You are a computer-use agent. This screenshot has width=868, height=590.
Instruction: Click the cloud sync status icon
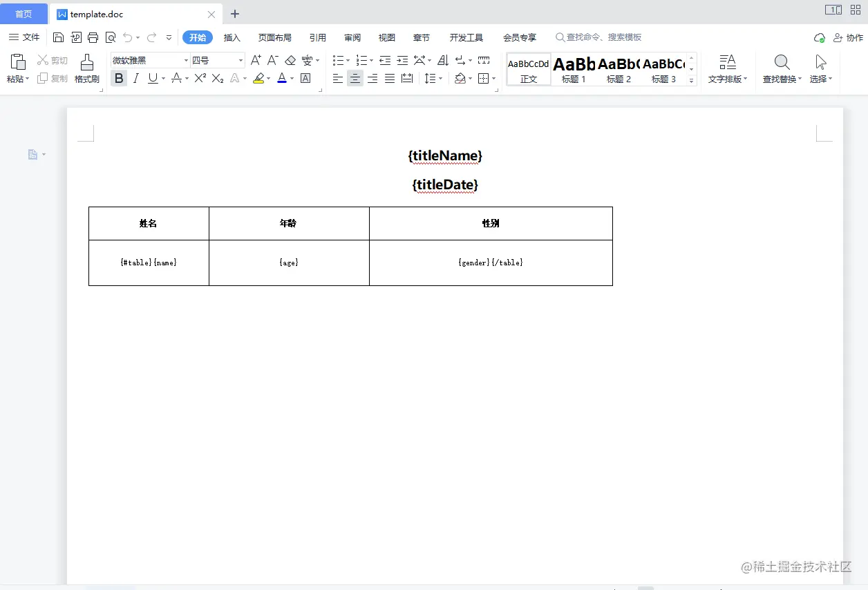click(820, 38)
